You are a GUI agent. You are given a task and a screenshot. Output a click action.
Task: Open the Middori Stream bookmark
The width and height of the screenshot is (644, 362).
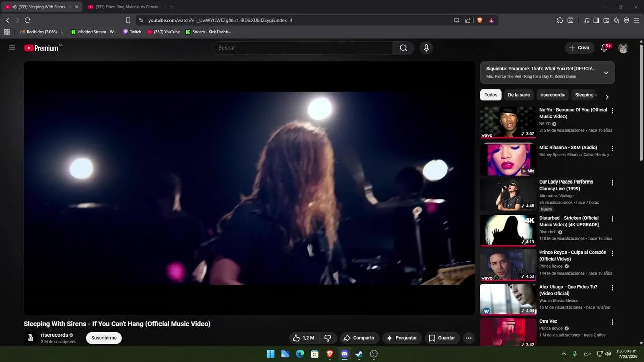coord(94,32)
